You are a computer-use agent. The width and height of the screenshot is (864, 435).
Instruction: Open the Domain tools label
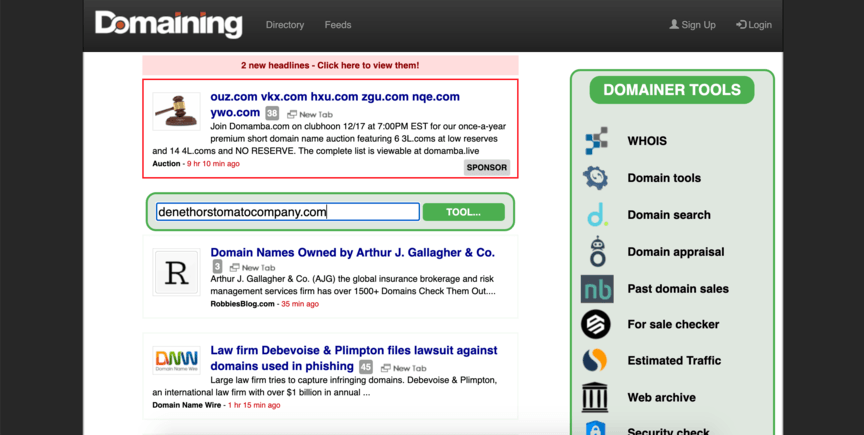pos(664,178)
